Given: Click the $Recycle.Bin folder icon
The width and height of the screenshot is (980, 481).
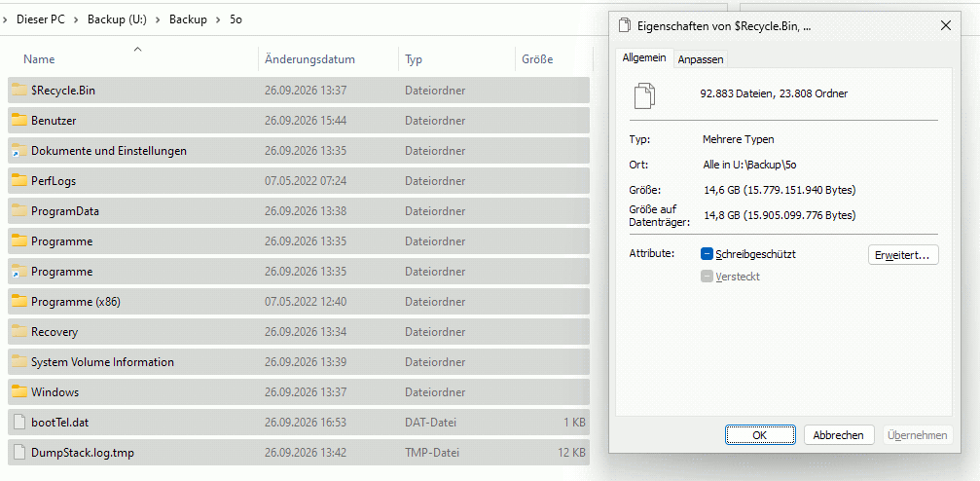Looking at the screenshot, I should coord(19,91).
